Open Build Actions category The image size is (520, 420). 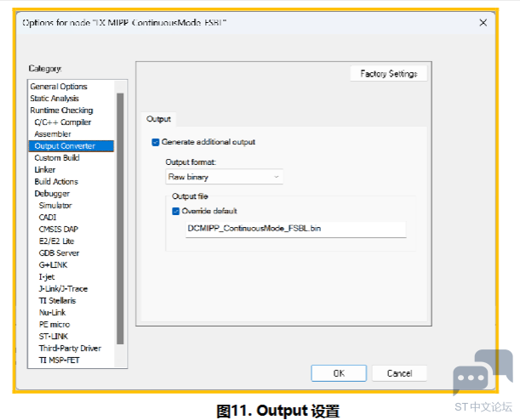coord(56,182)
